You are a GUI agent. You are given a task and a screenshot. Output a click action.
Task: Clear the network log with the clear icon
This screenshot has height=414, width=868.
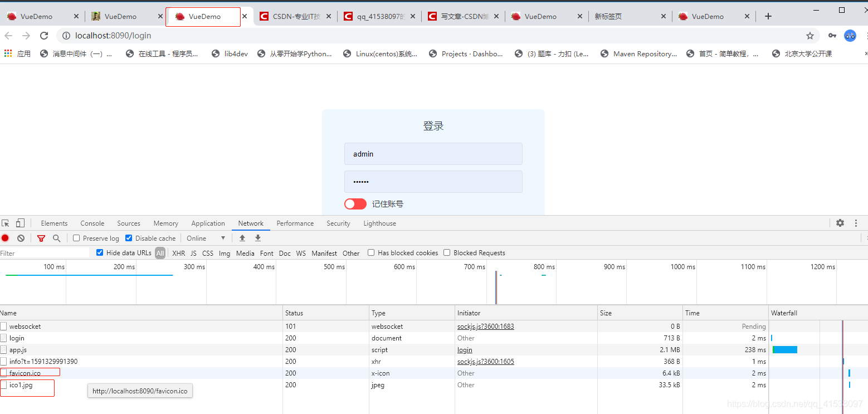(21, 238)
